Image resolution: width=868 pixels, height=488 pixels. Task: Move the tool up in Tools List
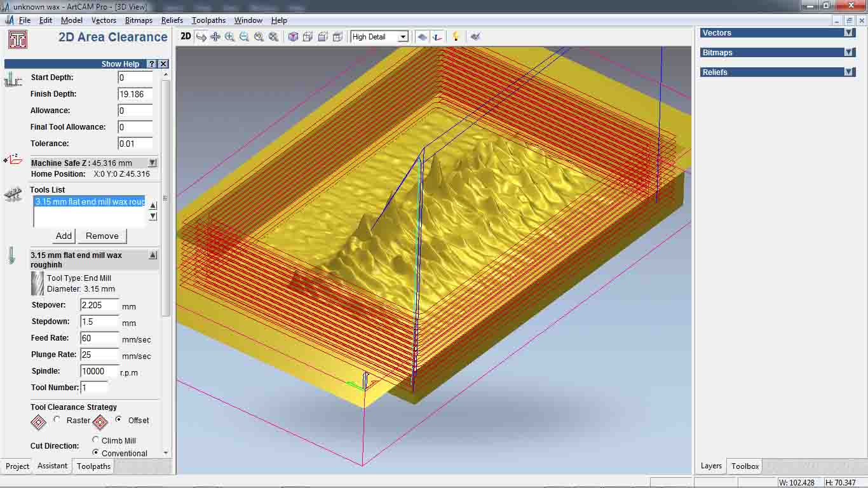153,205
